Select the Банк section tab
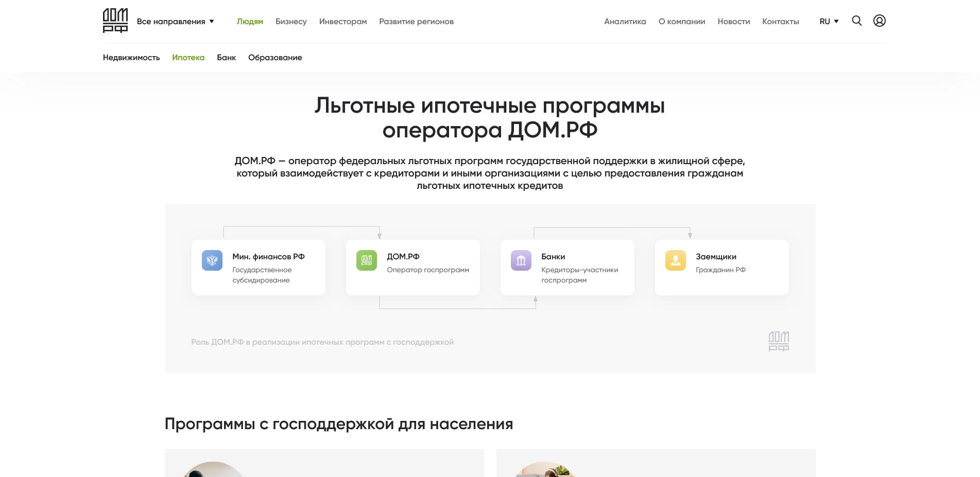 [226, 58]
